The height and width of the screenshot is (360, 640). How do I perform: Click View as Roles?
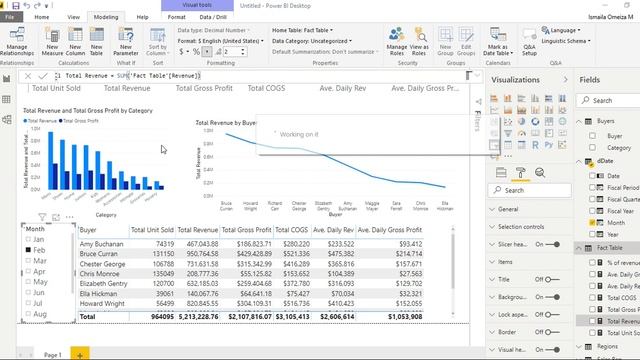[x=419, y=41]
